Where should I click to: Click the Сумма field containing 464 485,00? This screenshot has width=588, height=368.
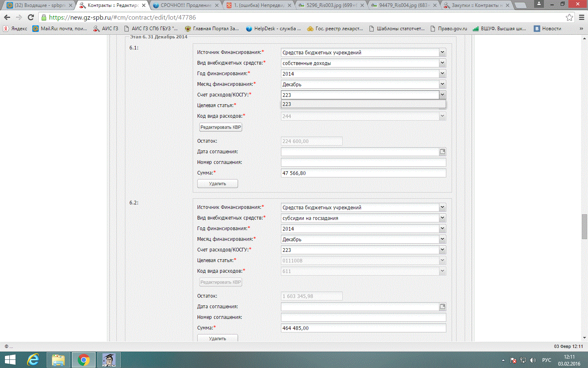[x=363, y=328]
